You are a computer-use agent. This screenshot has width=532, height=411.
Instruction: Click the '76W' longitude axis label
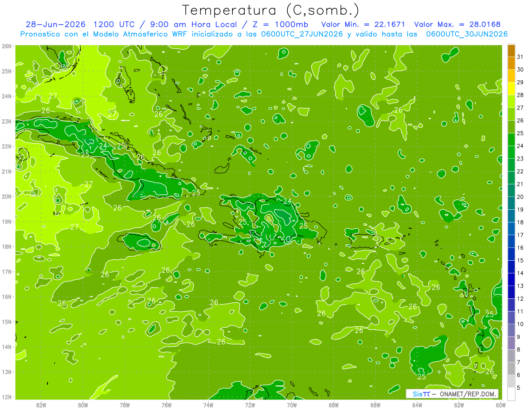click(x=166, y=405)
